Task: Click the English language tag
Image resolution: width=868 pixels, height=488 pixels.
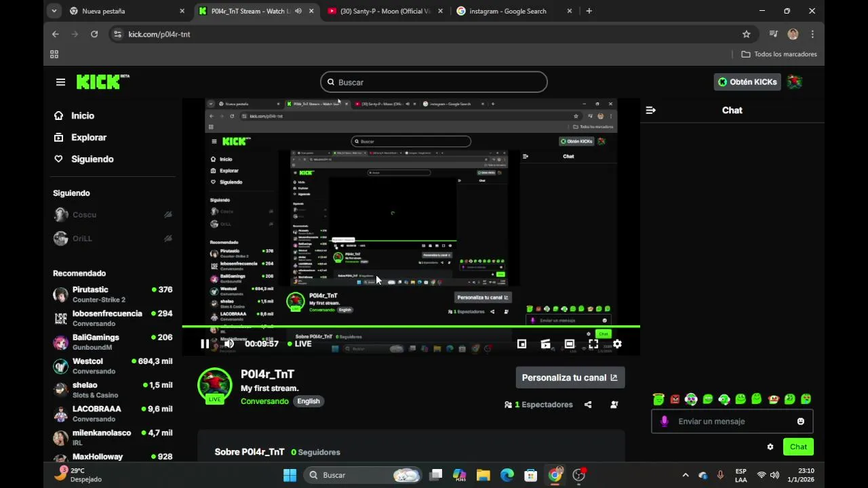Action: (308, 401)
